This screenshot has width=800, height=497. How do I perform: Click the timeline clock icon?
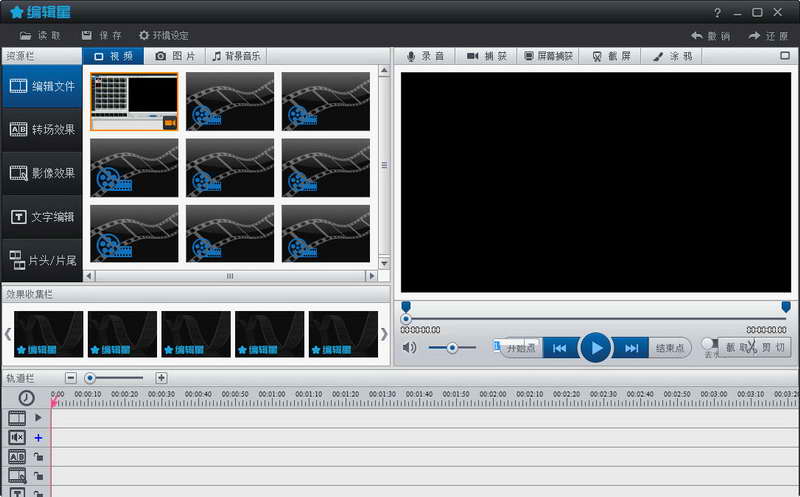coord(26,397)
